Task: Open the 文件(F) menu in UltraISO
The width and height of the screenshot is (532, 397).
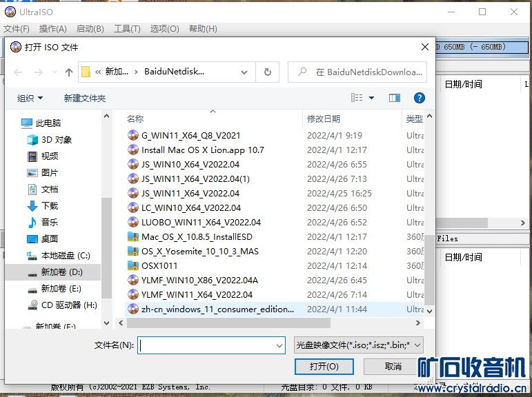Action: (x=17, y=29)
